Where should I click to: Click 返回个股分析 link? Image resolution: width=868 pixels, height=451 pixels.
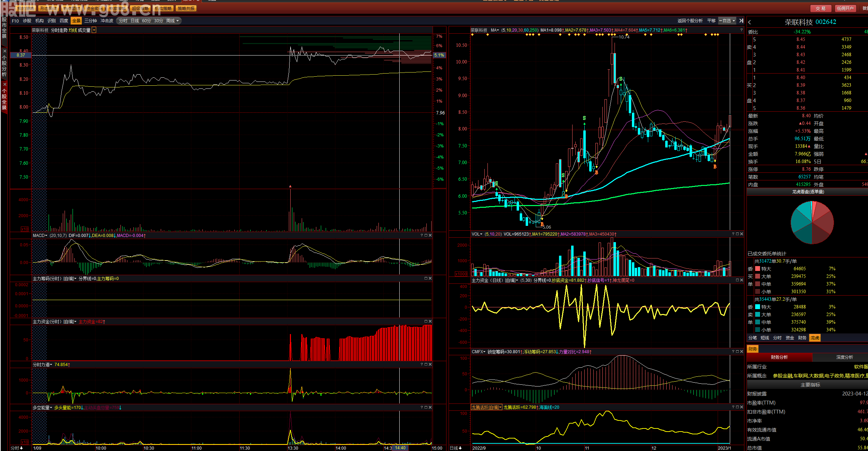pyautogui.click(x=690, y=21)
